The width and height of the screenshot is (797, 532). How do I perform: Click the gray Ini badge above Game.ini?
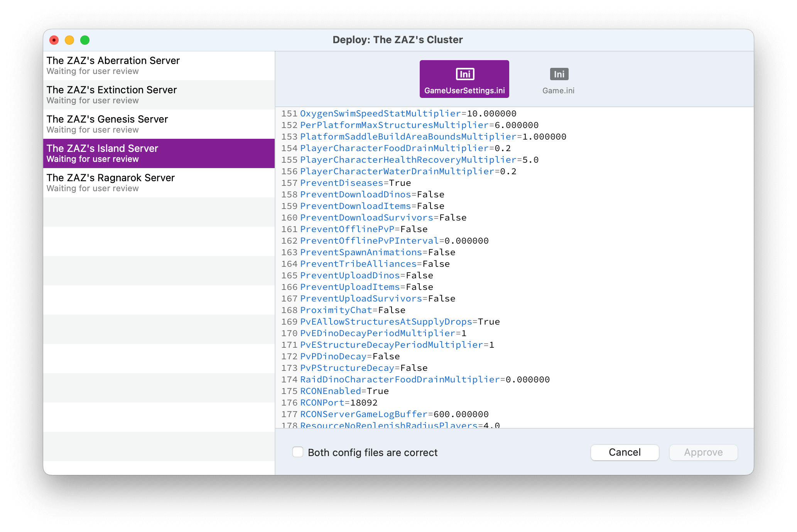(558, 74)
